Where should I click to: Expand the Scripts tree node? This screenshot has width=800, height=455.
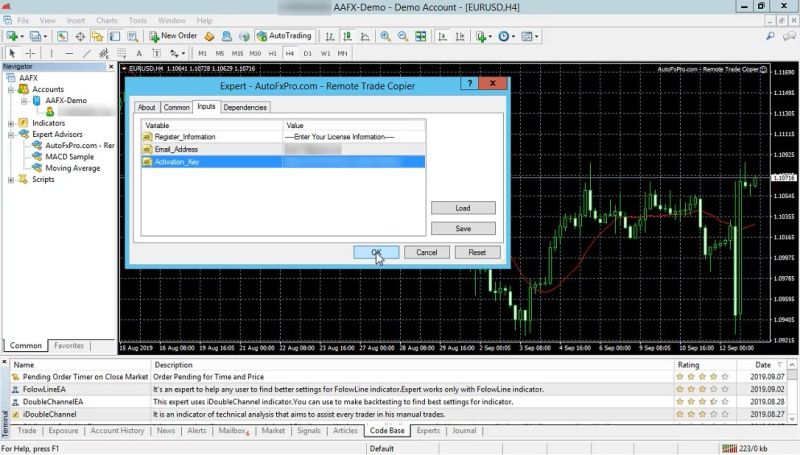11,180
